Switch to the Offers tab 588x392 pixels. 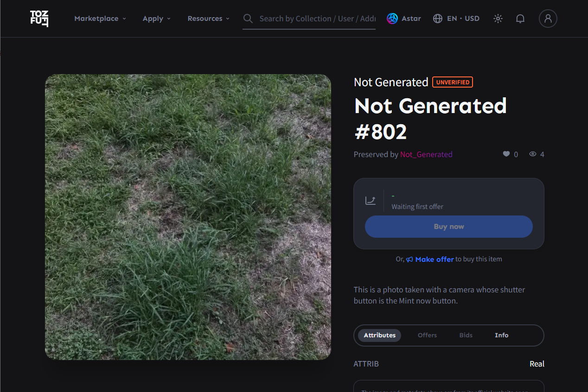(x=427, y=335)
